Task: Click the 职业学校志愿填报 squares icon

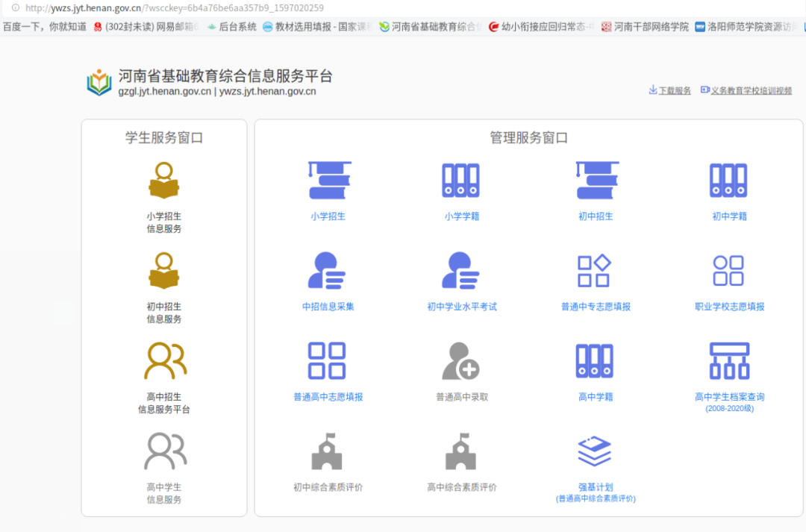Action: click(728, 271)
